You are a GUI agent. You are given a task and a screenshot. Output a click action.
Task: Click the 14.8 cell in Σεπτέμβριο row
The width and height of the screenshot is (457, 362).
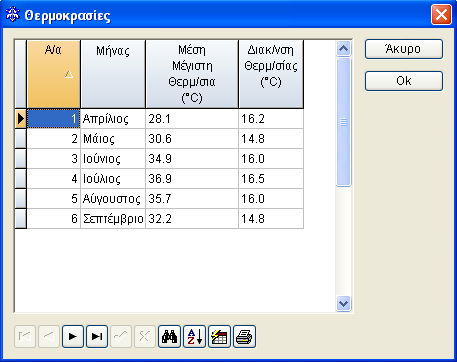click(271, 219)
